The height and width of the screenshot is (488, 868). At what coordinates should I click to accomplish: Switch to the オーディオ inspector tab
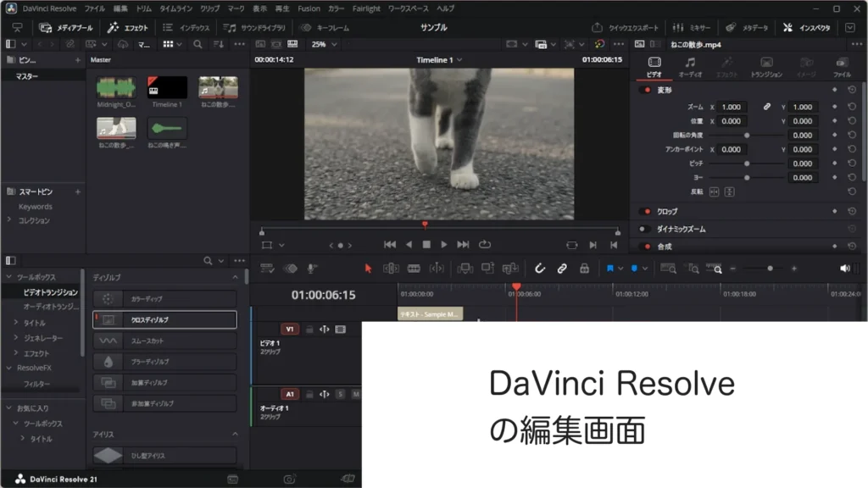click(690, 67)
